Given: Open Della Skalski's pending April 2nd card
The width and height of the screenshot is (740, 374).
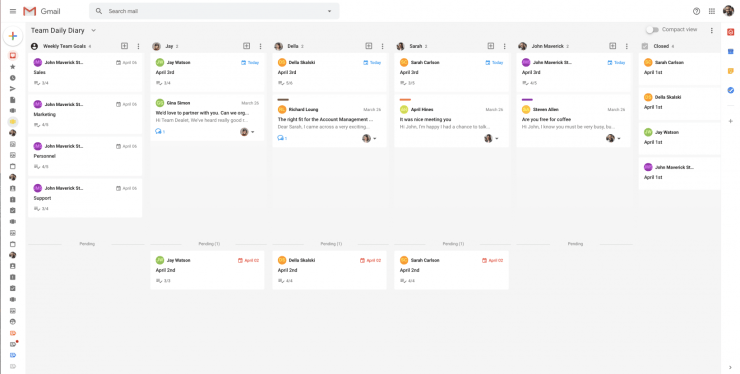Looking at the screenshot, I should [329, 270].
